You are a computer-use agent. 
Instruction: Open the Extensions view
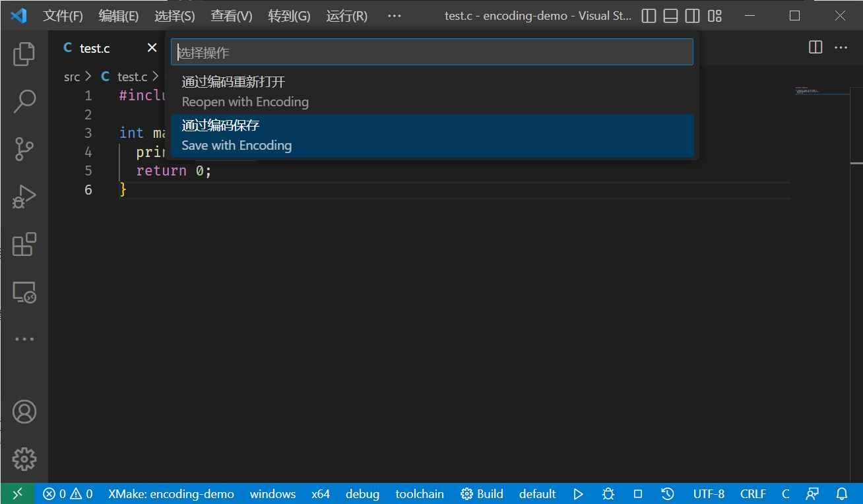point(24,245)
